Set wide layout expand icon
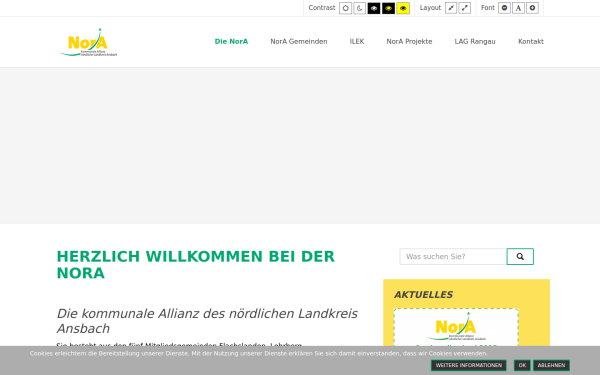 pos(465,8)
